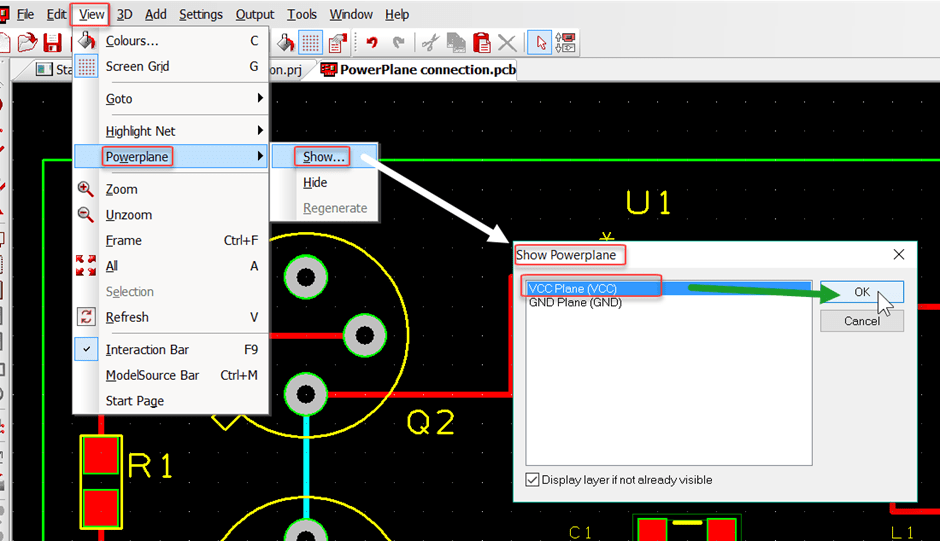
Task: Click the Cut scissors icon
Action: click(x=430, y=43)
